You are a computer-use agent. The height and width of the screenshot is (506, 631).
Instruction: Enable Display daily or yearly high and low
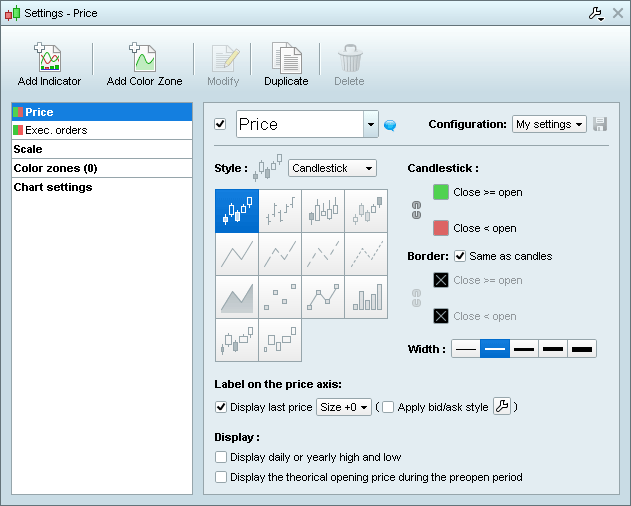pos(221,457)
